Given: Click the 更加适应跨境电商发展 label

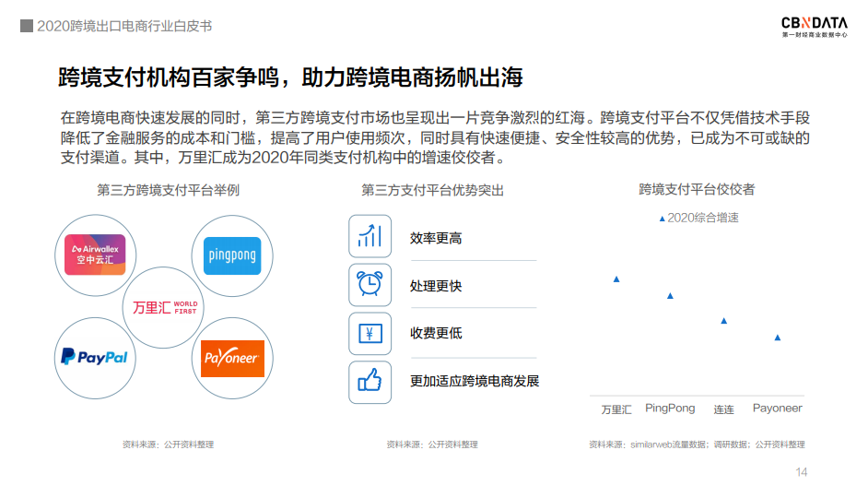Looking at the screenshot, I should click(474, 381).
